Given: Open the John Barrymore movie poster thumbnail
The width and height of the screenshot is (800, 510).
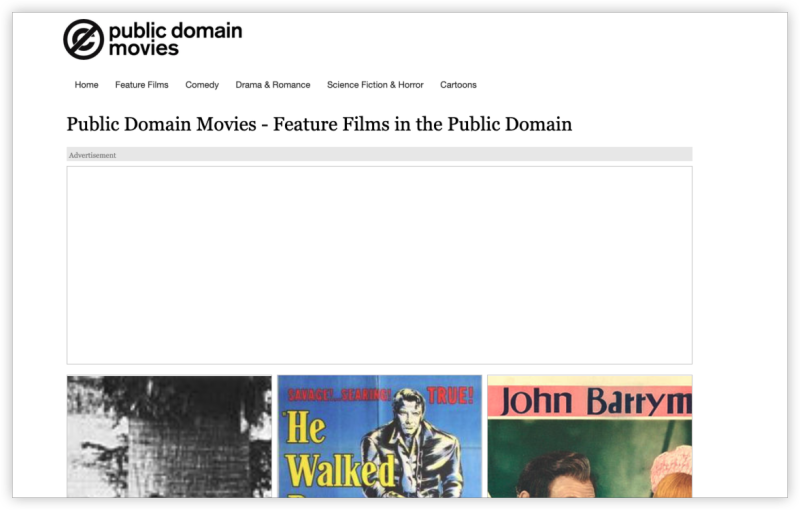Looking at the screenshot, I should pyautogui.click(x=590, y=437).
